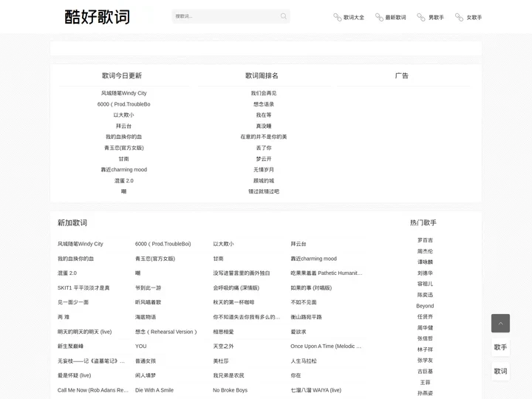The height and width of the screenshot is (399, 532).
Task: Open the YOU lyrics link
Action: (141, 346)
